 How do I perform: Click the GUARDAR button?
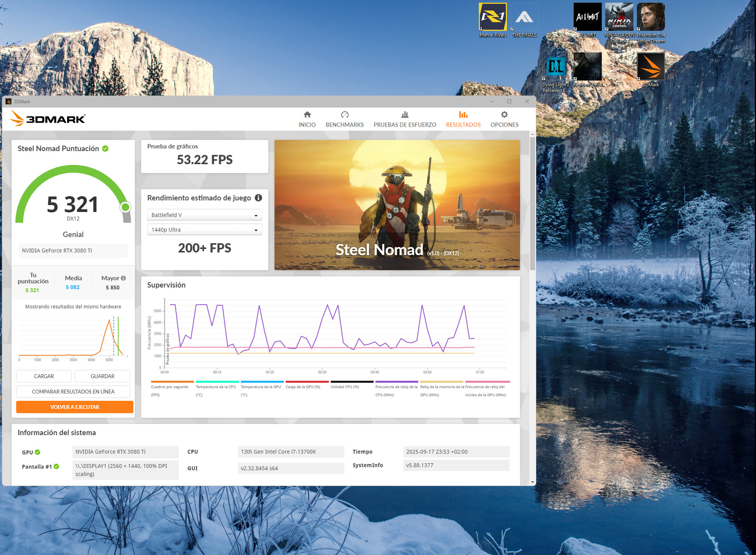102,377
